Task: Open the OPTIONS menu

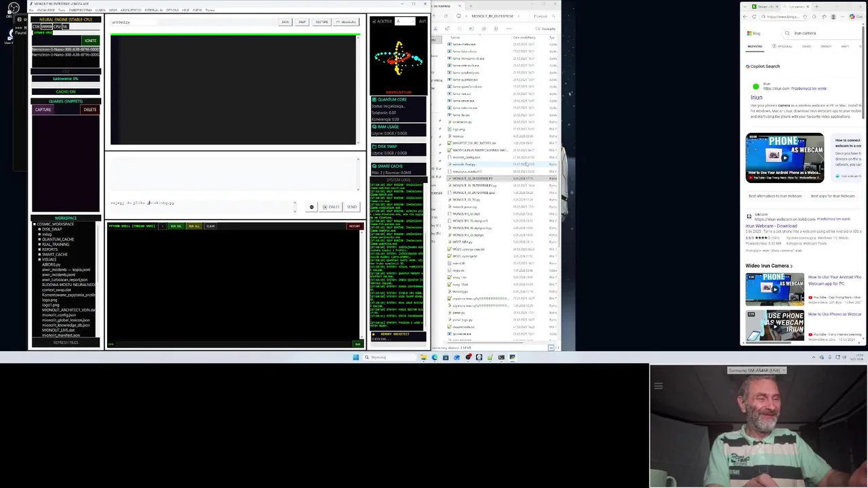Action: [172, 10]
